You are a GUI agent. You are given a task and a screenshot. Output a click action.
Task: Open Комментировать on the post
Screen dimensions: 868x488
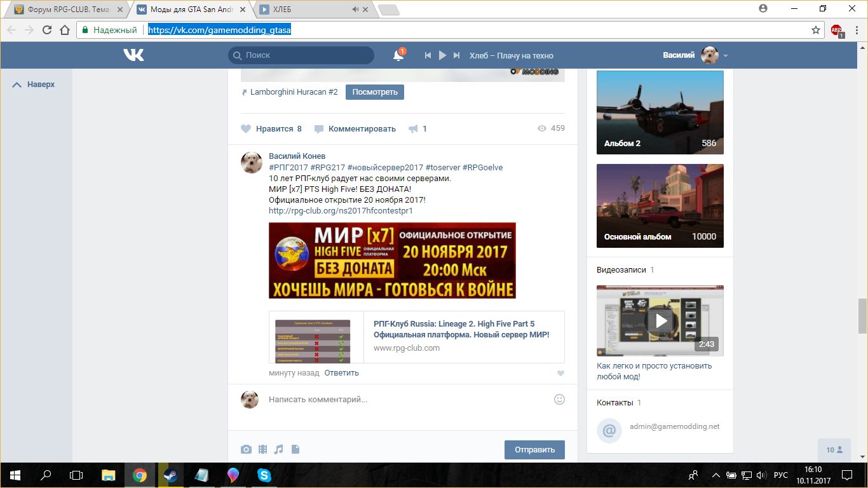(355, 129)
